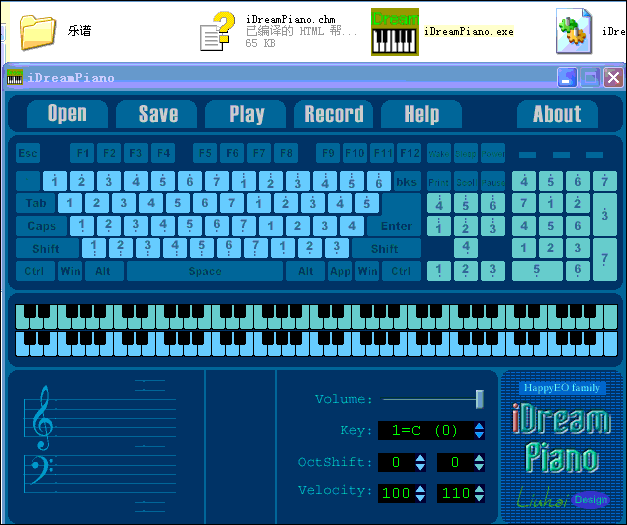Decrease the Key with down arrow
Viewport: 627px width, 525px height.
pyautogui.click(x=479, y=435)
